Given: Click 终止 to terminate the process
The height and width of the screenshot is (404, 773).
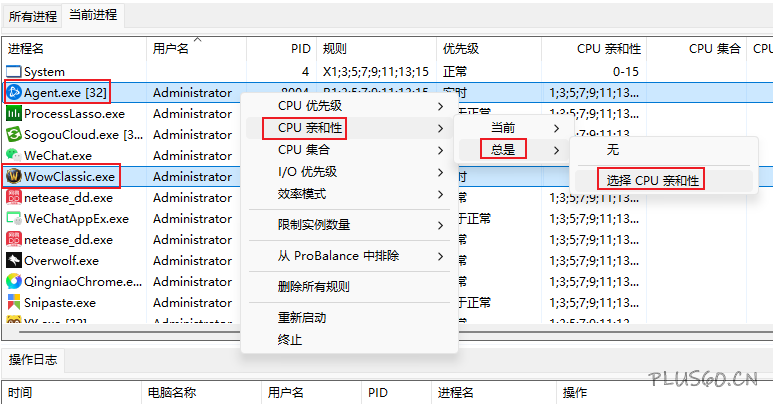Looking at the screenshot, I should 290,340.
